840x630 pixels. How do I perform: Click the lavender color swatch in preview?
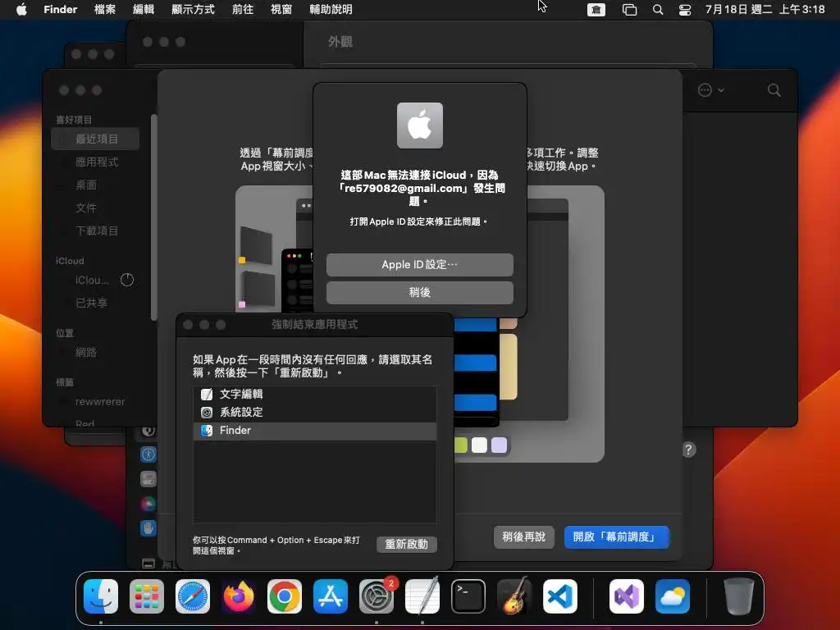click(x=499, y=445)
